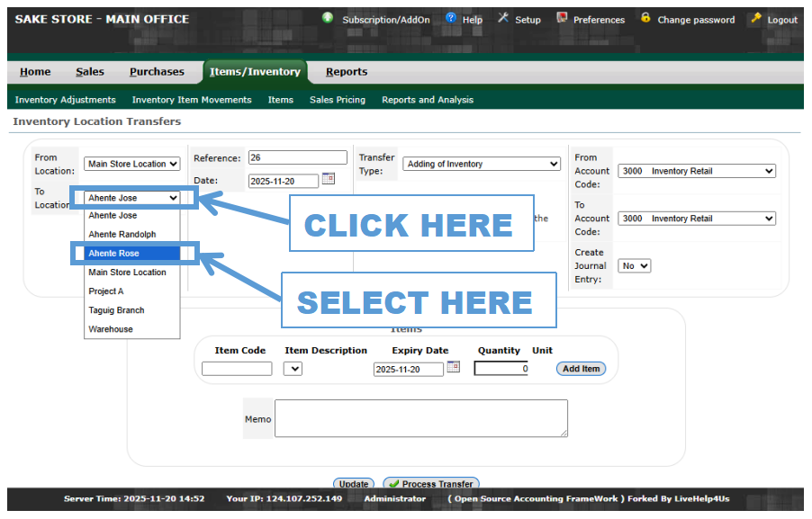Switch to the Purchases tab
The width and height of the screenshot is (812, 519).
(x=157, y=72)
